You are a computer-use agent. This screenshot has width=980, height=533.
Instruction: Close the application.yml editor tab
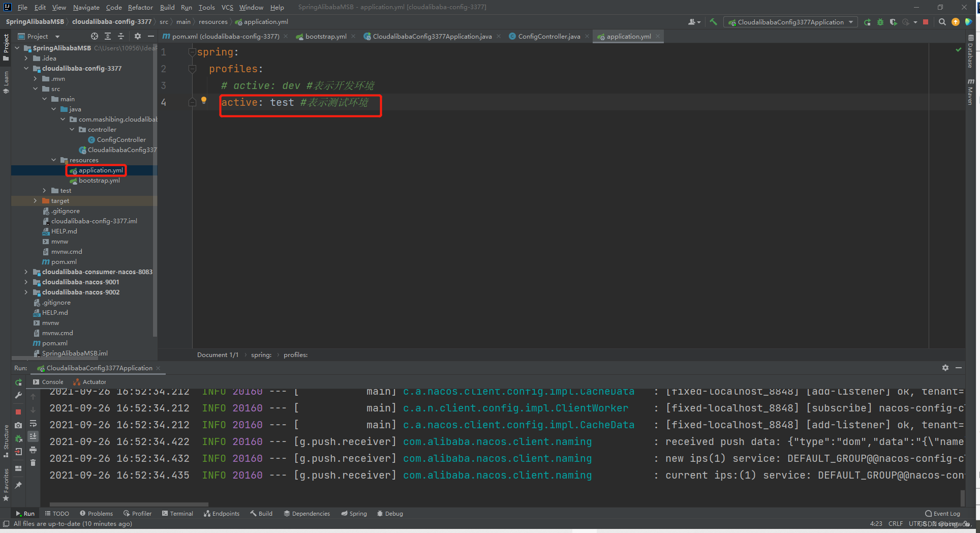(x=658, y=36)
